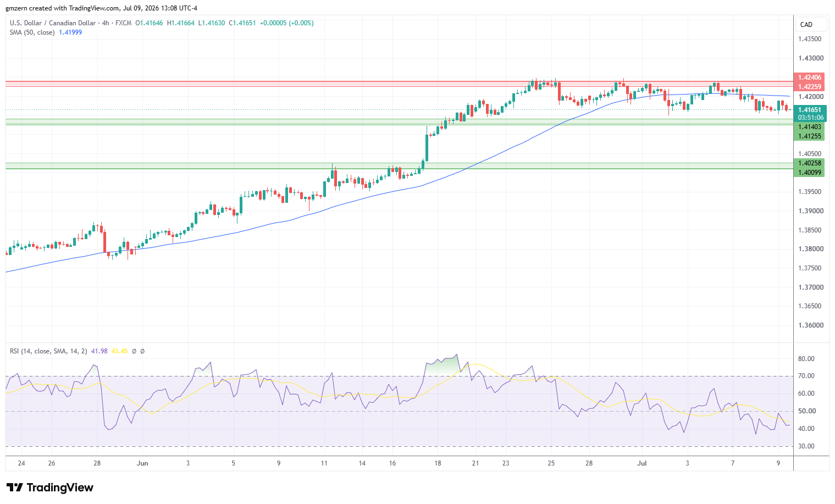
Task: Click the red 1.42259 price label
Action: tap(809, 87)
